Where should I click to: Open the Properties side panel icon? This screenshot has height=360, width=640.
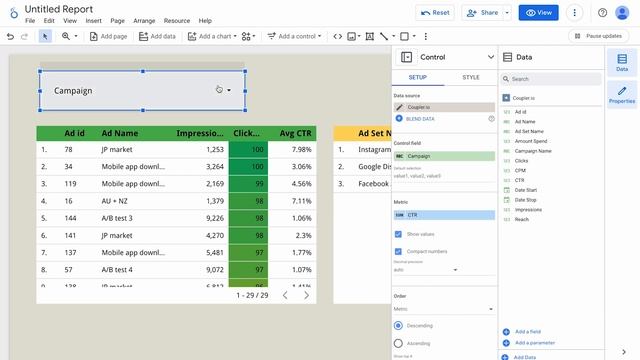(x=622, y=94)
